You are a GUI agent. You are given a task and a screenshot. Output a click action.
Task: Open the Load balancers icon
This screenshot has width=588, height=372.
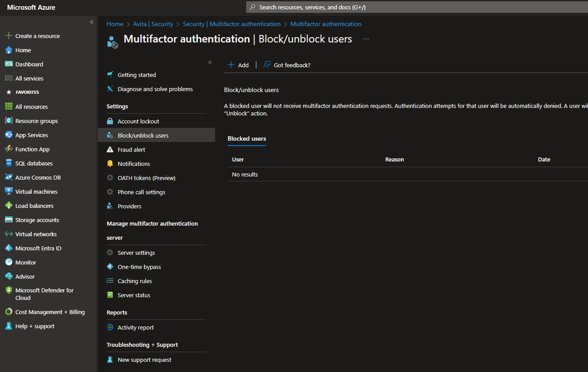click(8, 206)
